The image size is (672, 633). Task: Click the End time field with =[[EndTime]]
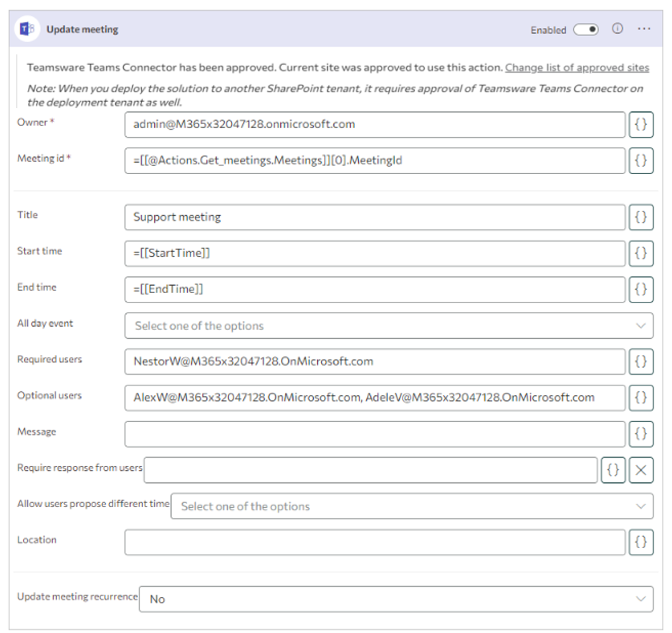[375, 289]
